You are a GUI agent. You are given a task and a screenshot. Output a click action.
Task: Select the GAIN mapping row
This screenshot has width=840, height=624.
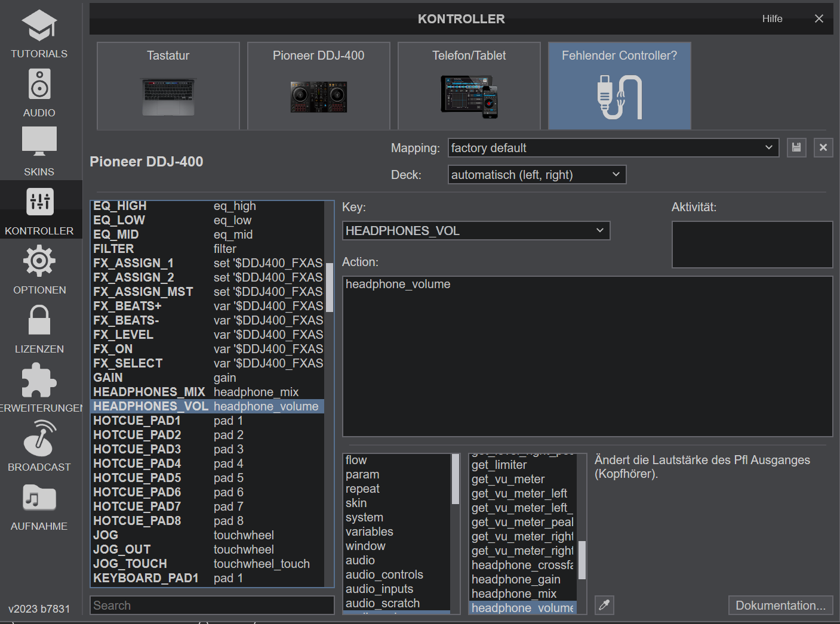(208, 378)
